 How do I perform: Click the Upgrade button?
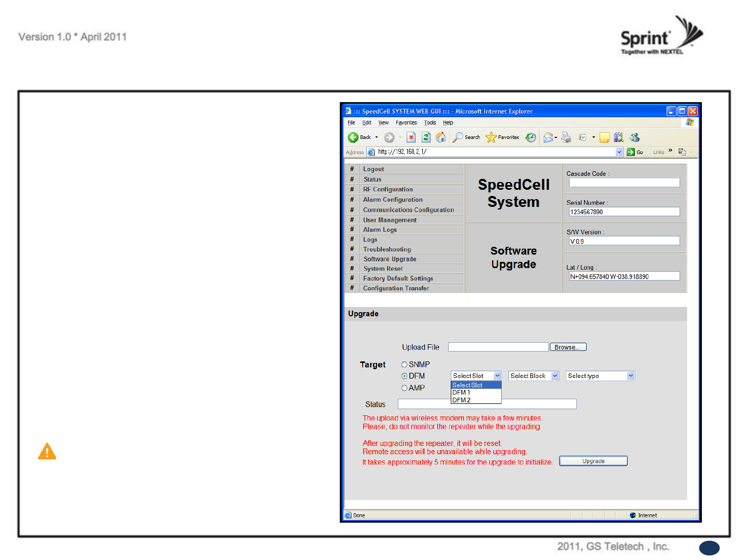coord(593,461)
